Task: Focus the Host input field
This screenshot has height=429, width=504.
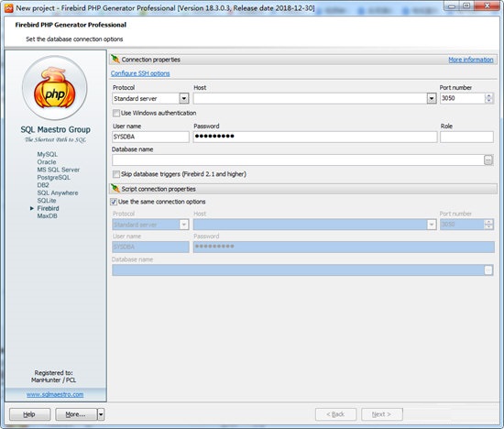Action: tap(310, 98)
